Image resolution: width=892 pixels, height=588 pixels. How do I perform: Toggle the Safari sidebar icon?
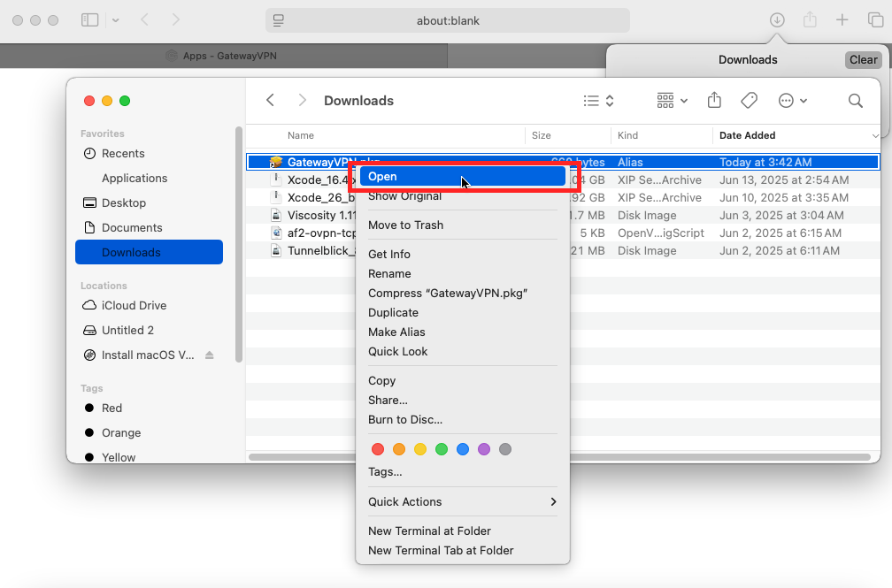click(x=90, y=20)
